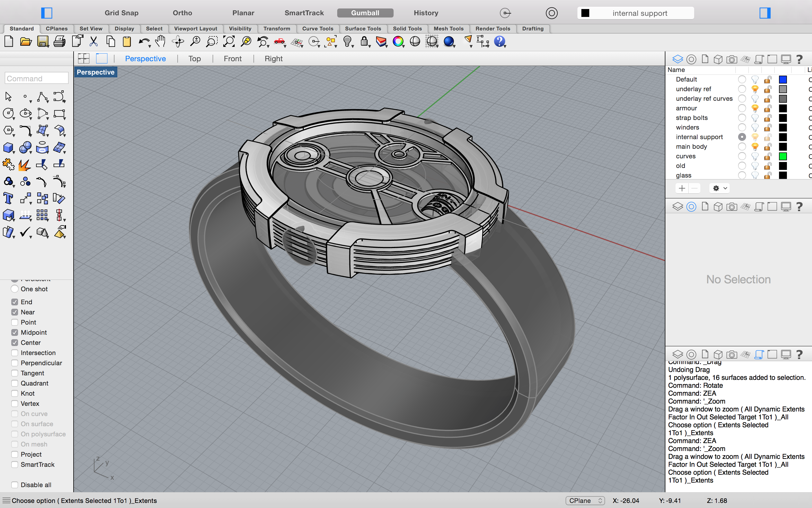Toggle Grid Snap button
812x508 pixels.
tap(122, 13)
